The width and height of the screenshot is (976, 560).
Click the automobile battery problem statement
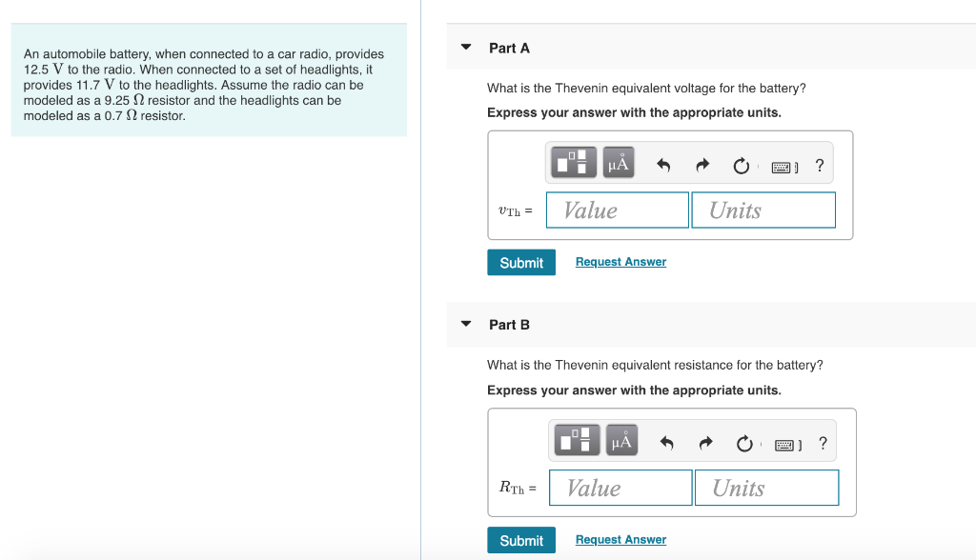pyautogui.click(x=204, y=85)
